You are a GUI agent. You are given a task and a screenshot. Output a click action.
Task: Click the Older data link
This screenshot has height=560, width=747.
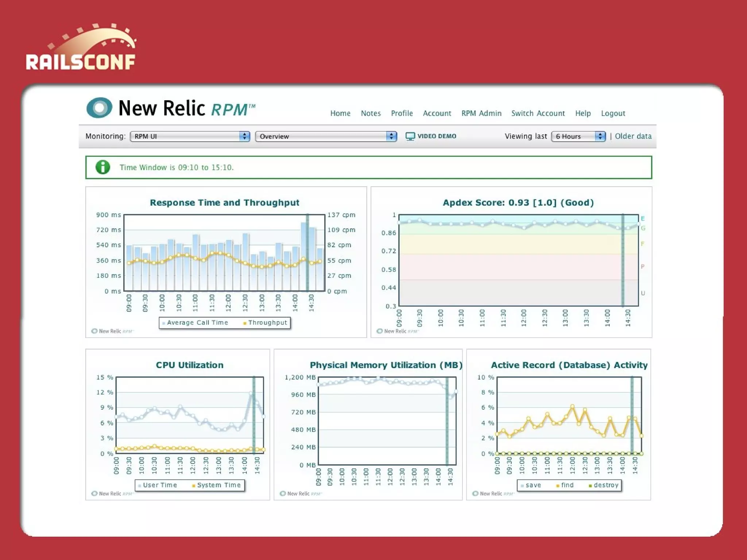(x=633, y=136)
